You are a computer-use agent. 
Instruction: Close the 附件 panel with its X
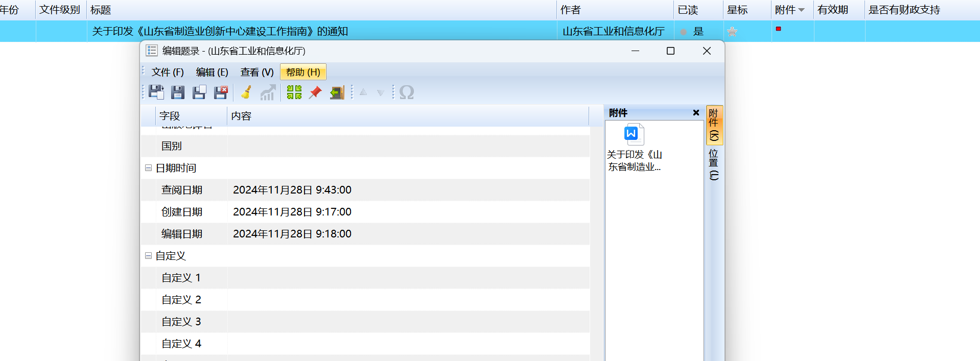(696, 113)
